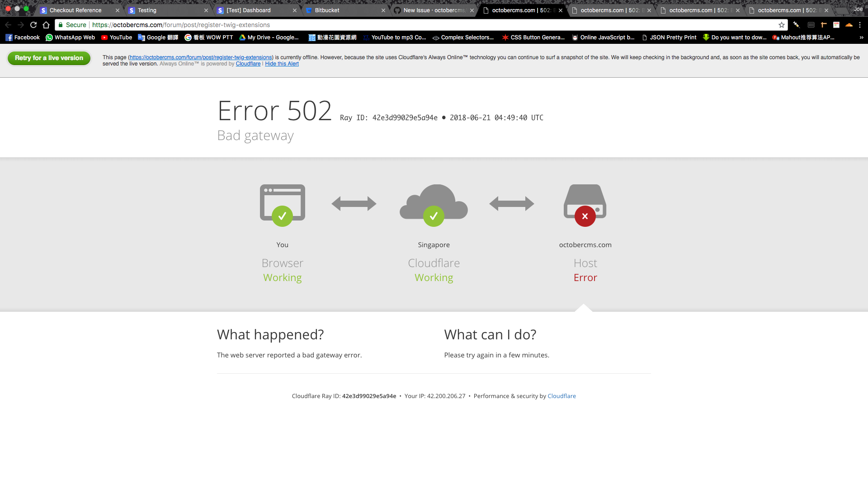Click the Hide this Alert link
Viewport: 868px width, 488px height.
click(x=282, y=64)
